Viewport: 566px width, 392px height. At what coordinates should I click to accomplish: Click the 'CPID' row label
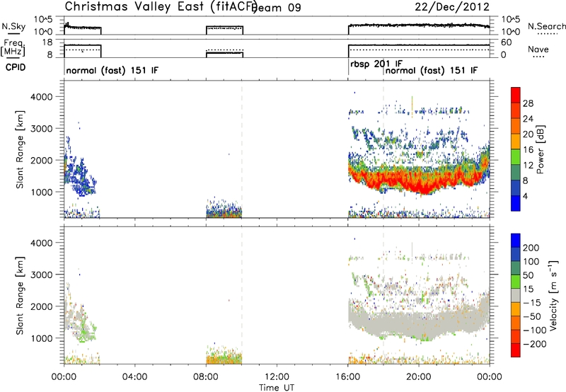pyautogui.click(x=16, y=67)
